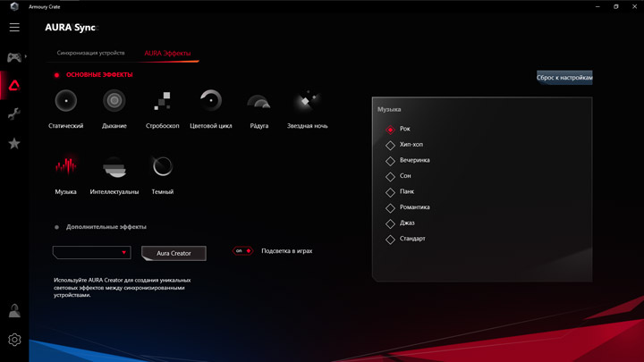
Task: Select the Рок music mode
Action: [x=390, y=130]
